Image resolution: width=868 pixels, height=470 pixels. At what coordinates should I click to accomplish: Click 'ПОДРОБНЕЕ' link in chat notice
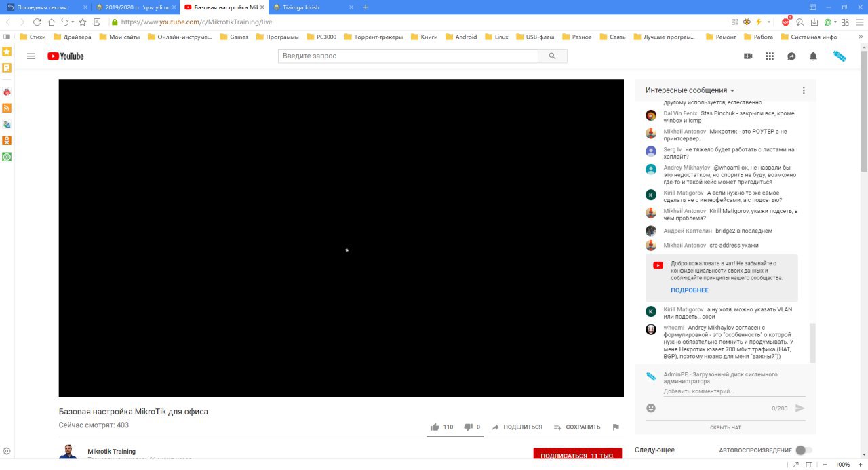[690, 290]
